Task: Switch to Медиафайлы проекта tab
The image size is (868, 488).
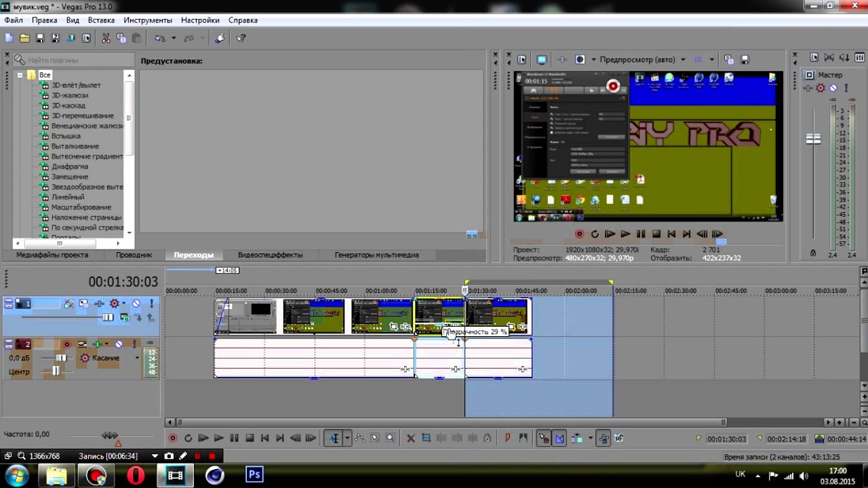Action: pyautogui.click(x=52, y=255)
